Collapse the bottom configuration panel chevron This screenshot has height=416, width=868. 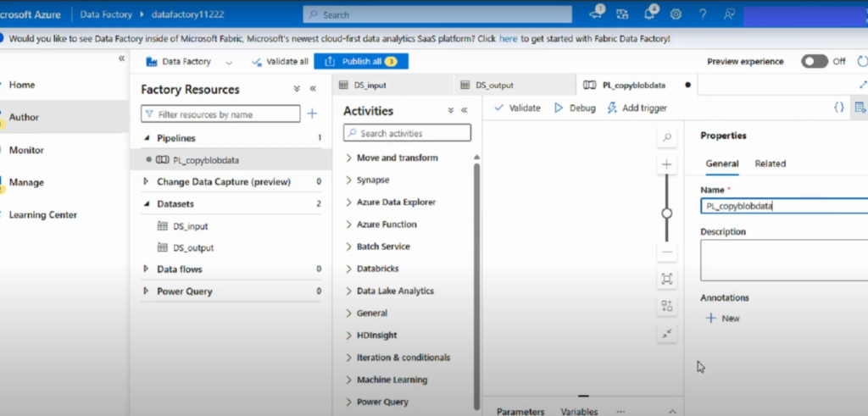click(x=672, y=412)
